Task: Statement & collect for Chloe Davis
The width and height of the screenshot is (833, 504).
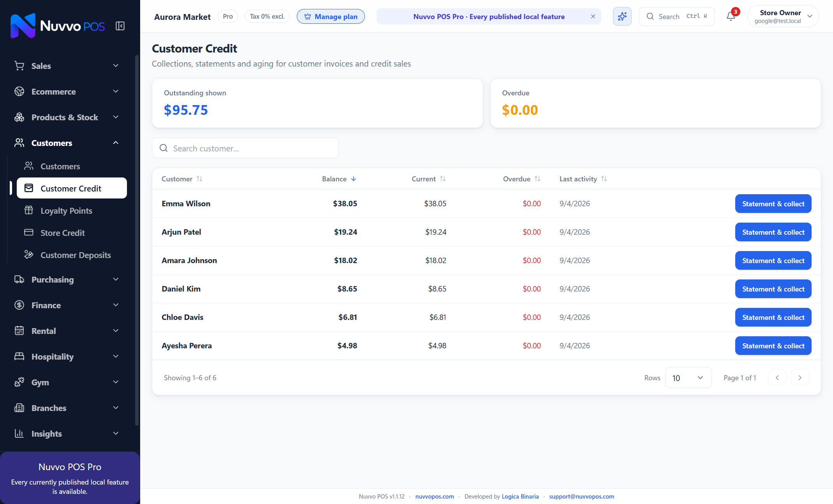Action: tap(773, 317)
